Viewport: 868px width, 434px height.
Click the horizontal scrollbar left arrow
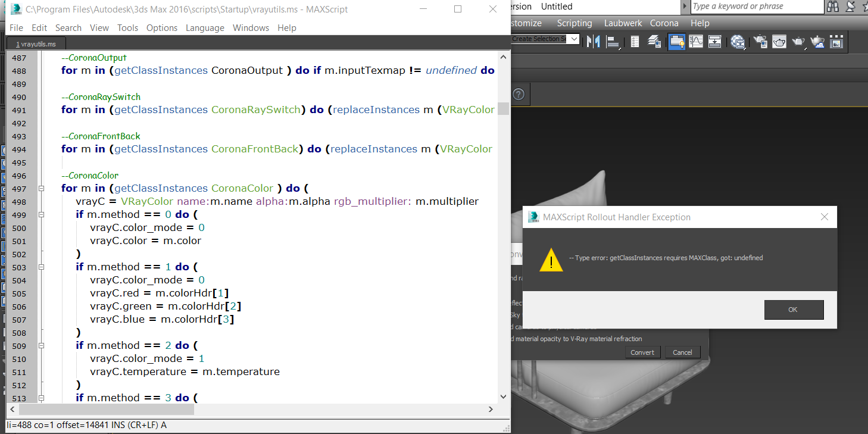pyautogui.click(x=13, y=410)
